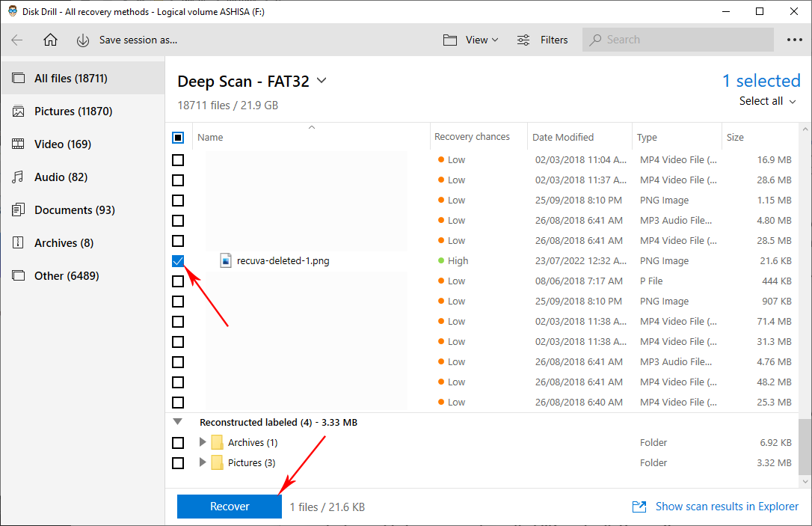Open the View dropdown menu

[x=482, y=40]
